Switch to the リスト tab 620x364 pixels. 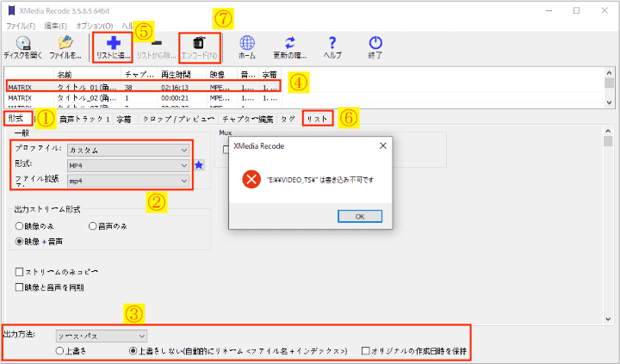(318, 119)
